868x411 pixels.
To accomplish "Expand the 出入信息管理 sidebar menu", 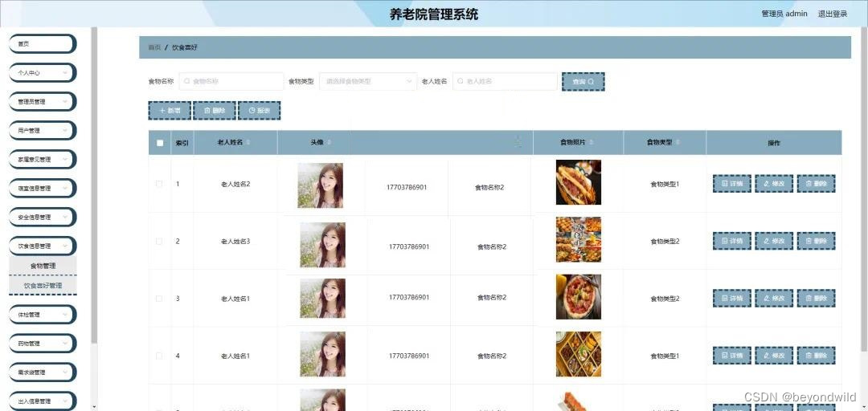I will [x=43, y=401].
